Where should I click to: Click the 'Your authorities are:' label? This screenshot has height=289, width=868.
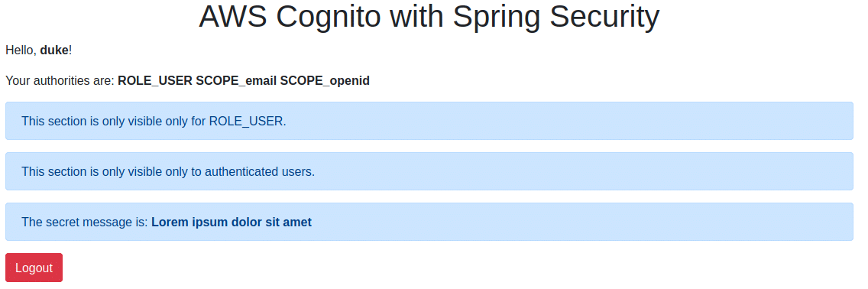click(60, 81)
